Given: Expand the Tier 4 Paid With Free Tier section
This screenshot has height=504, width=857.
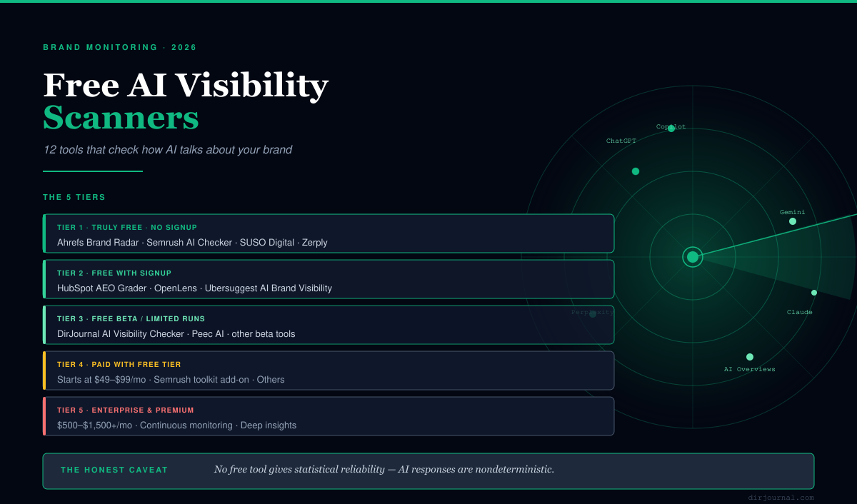Looking at the screenshot, I should 329,371.
